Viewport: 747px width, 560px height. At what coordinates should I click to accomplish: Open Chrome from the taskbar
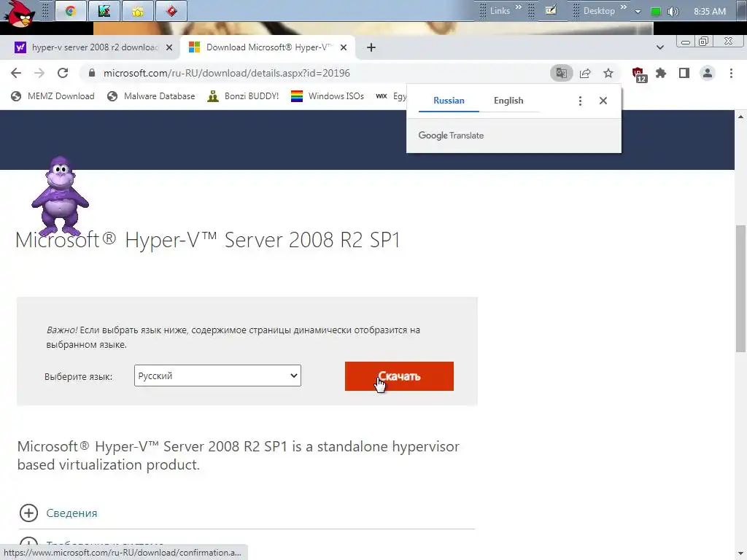pos(71,11)
